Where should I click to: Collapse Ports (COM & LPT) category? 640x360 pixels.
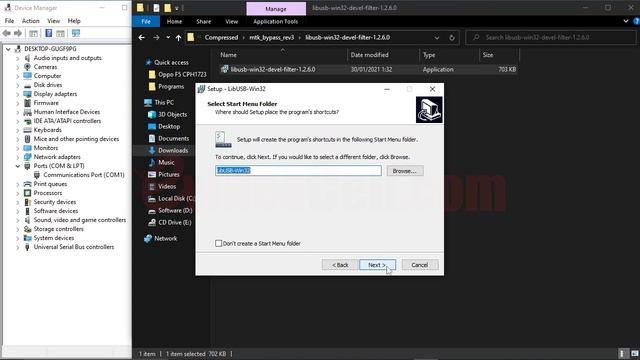point(18,166)
